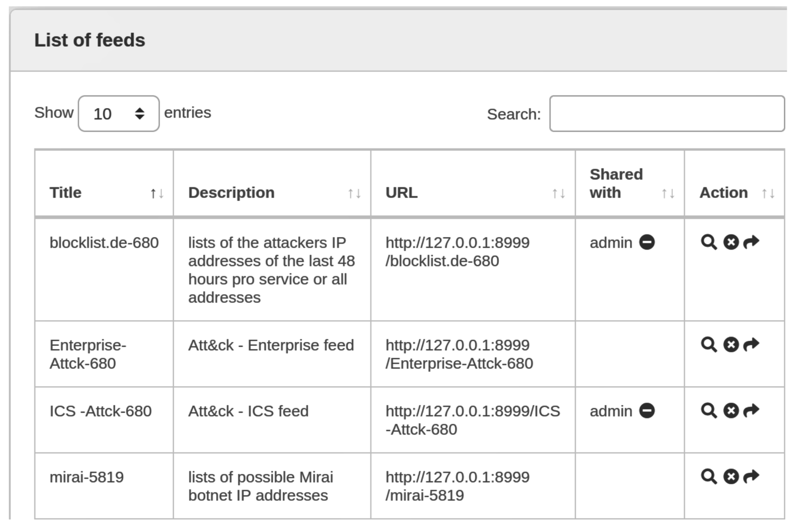Focus the Search input field
Screen dimensions: 794x532
[667, 114]
